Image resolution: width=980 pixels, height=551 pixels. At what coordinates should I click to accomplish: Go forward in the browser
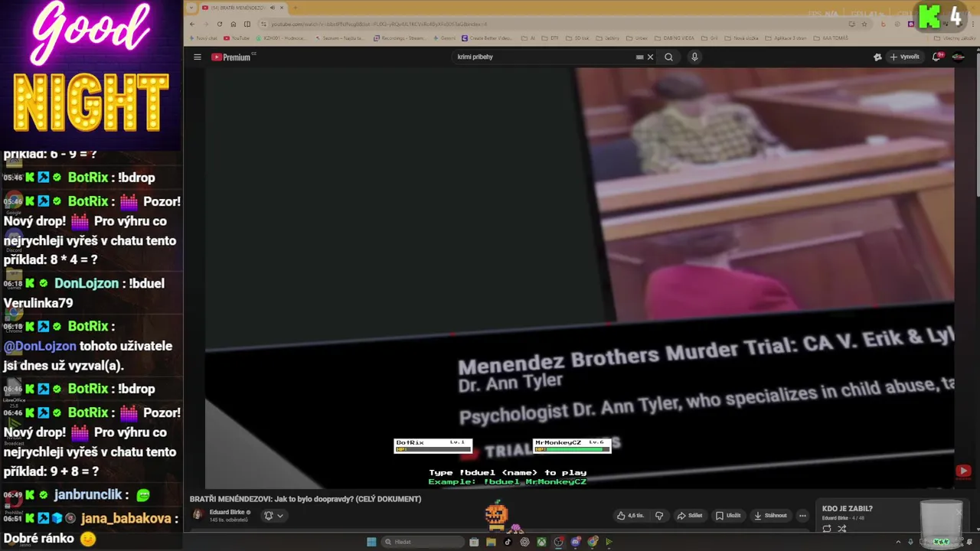click(x=206, y=24)
